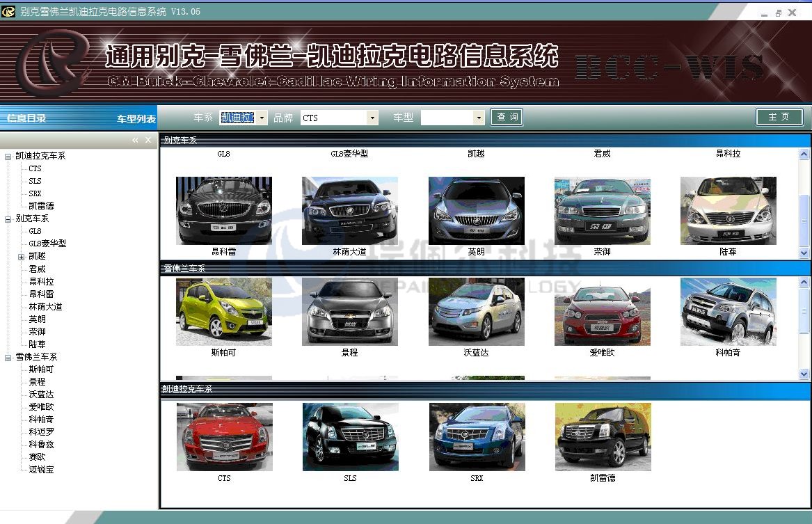Image resolution: width=812 pixels, height=524 pixels.
Task: Open the 车系 series dropdown
Action: pos(262,118)
